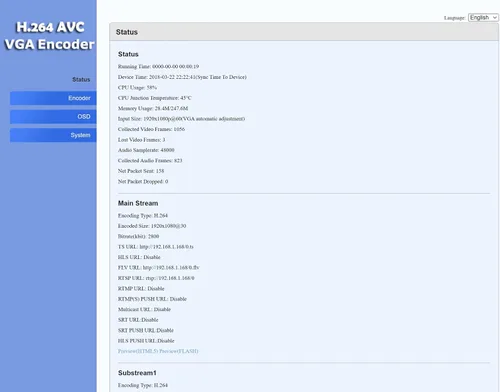Click the TS URL address text
Image resolution: width=500 pixels, height=392 pixels.
[166, 247]
